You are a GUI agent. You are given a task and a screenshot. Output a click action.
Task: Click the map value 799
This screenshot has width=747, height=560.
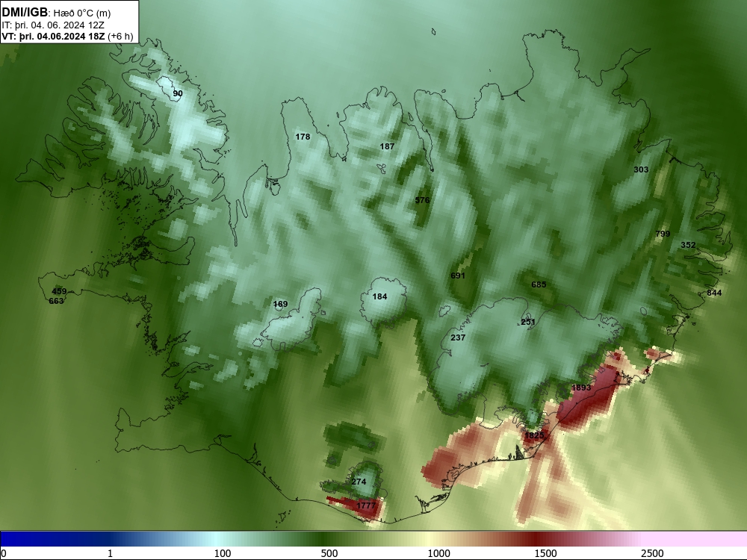(x=663, y=234)
